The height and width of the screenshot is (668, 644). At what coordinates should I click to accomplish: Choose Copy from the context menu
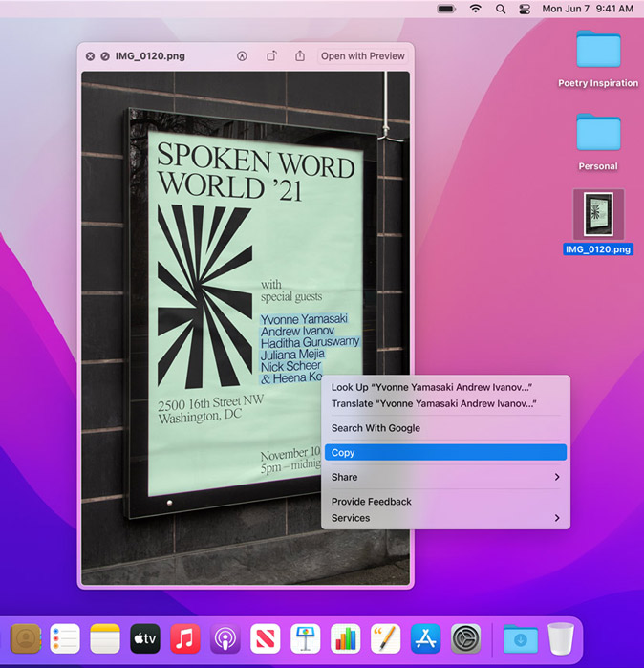pyautogui.click(x=444, y=453)
